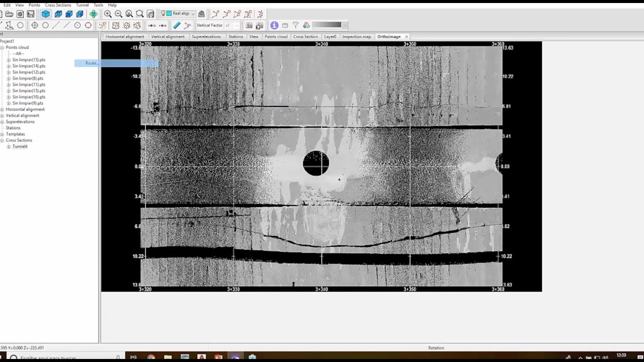The width and height of the screenshot is (644, 362).
Task: Click the black circular gap in orthoimage
Action: [x=316, y=163]
